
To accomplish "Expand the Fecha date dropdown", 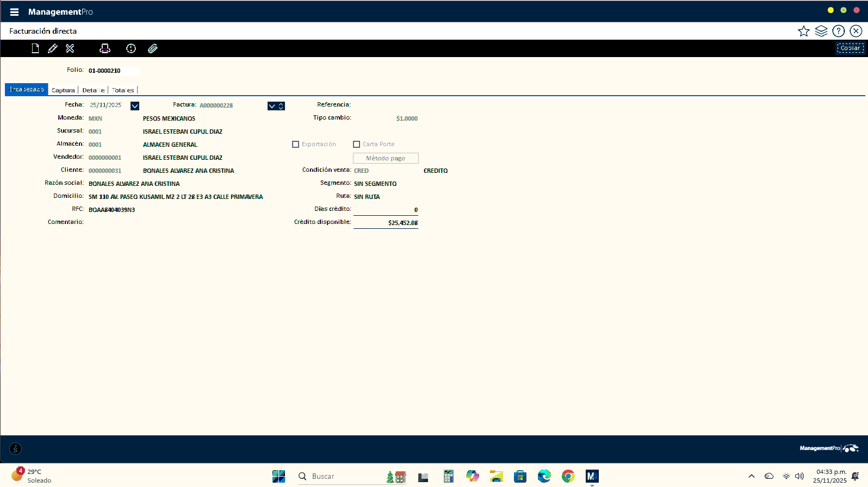I will [135, 106].
